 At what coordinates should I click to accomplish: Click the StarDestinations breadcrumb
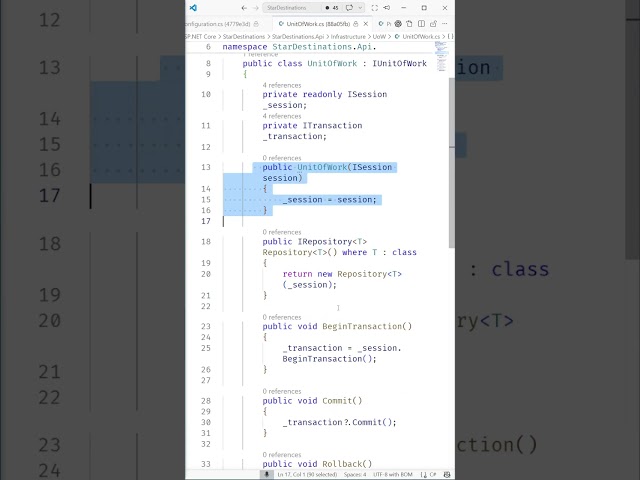(x=244, y=37)
